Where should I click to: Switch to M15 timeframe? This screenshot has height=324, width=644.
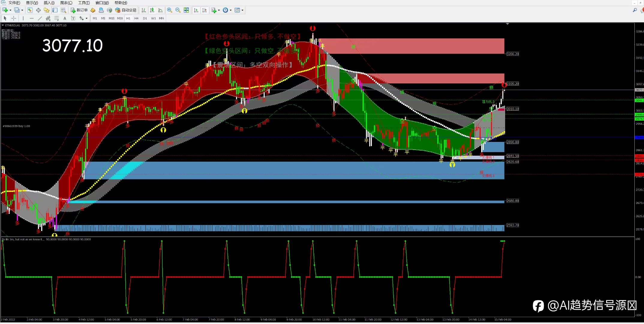tap(111, 18)
